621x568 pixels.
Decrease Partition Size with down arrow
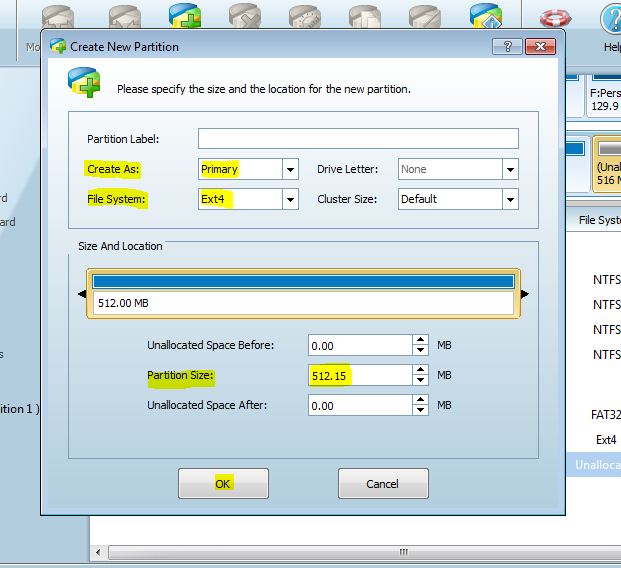(x=420, y=380)
